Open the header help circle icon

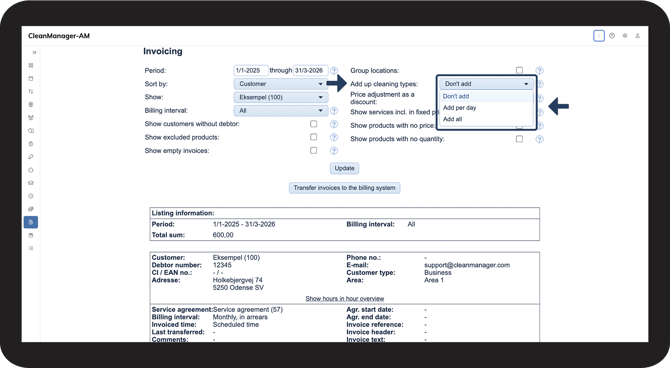612,36
